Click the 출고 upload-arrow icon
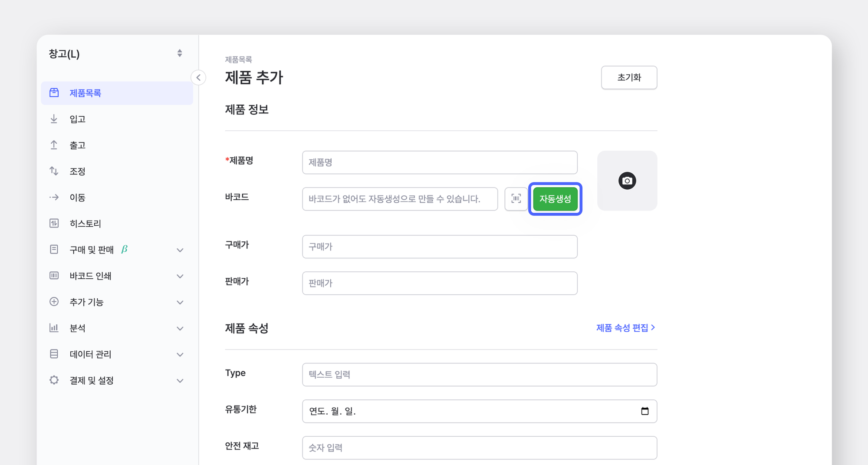Viewport: 868px width, 465px height. [54, 145]
